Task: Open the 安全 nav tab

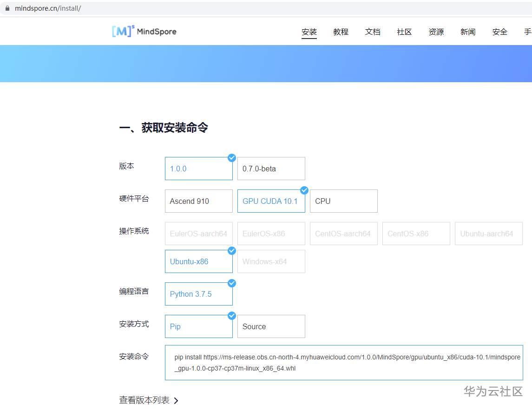Action: pyautogui.click(x=500, y=32)
